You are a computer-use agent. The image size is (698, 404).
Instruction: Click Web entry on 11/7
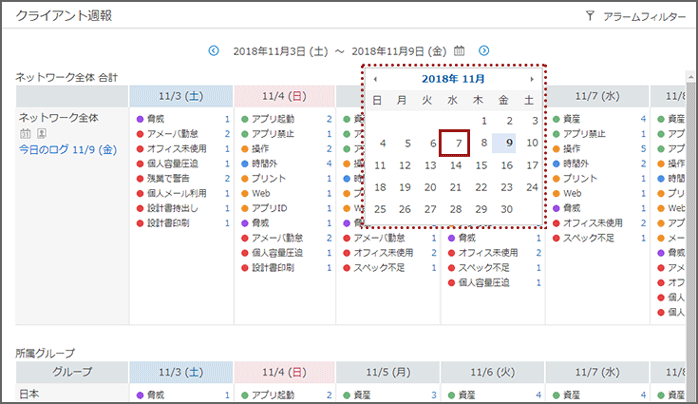pyautogui.click(x=572, y=193)
